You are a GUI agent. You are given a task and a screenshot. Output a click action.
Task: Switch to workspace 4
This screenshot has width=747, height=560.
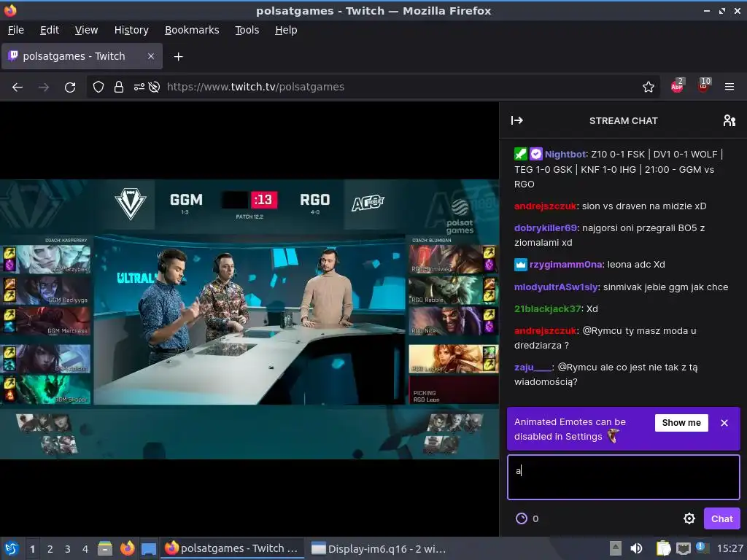[x=85, y=549]
